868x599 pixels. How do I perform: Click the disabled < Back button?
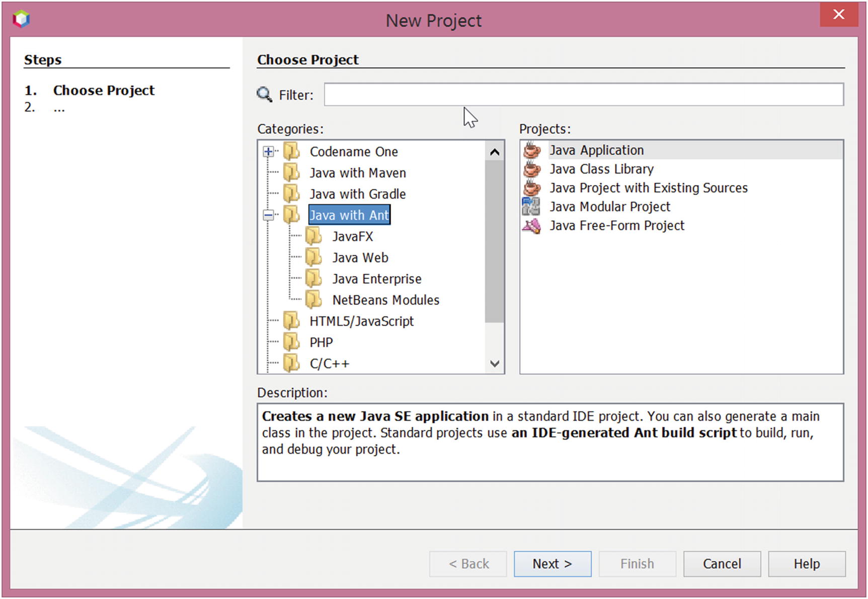pyautogui.click(x=468, y=564)
